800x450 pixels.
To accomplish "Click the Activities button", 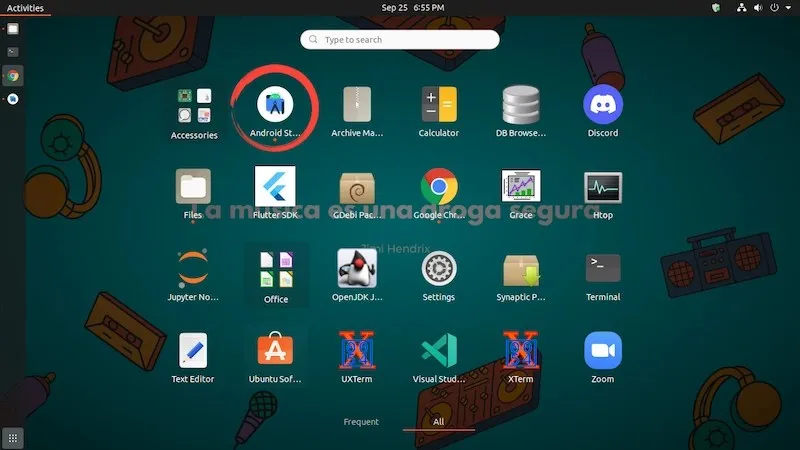I will [x=25, y=7].
